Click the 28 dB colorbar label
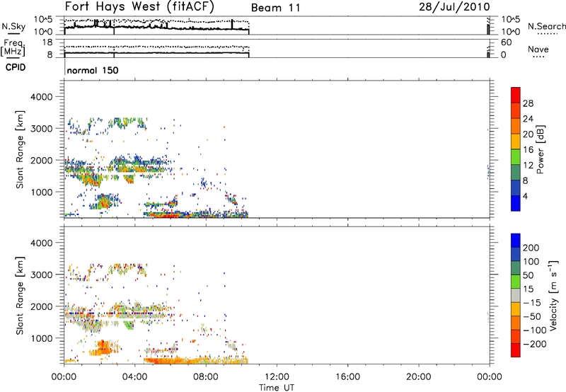 tap(528, 103)
